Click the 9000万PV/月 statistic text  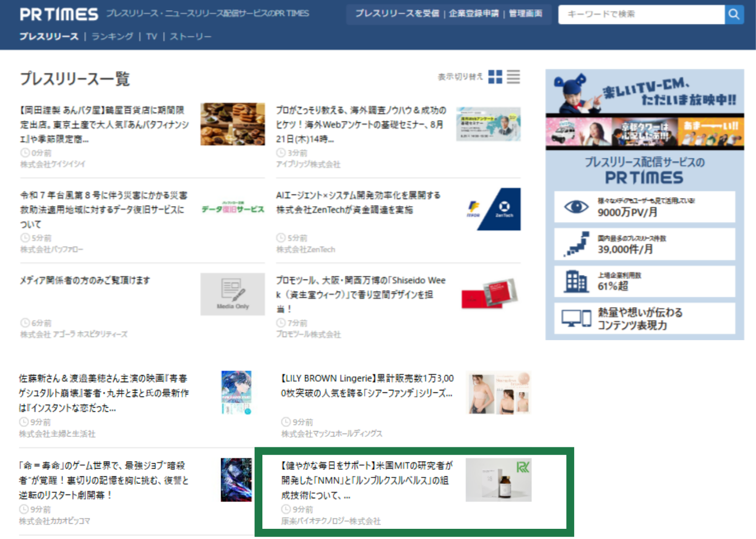coord(627,212)
